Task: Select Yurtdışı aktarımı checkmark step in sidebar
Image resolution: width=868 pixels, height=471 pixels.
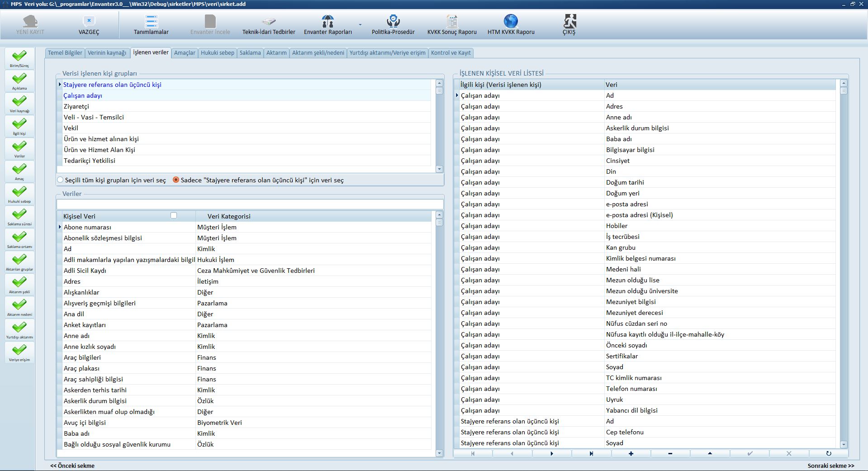Action: tap(19, 330)
